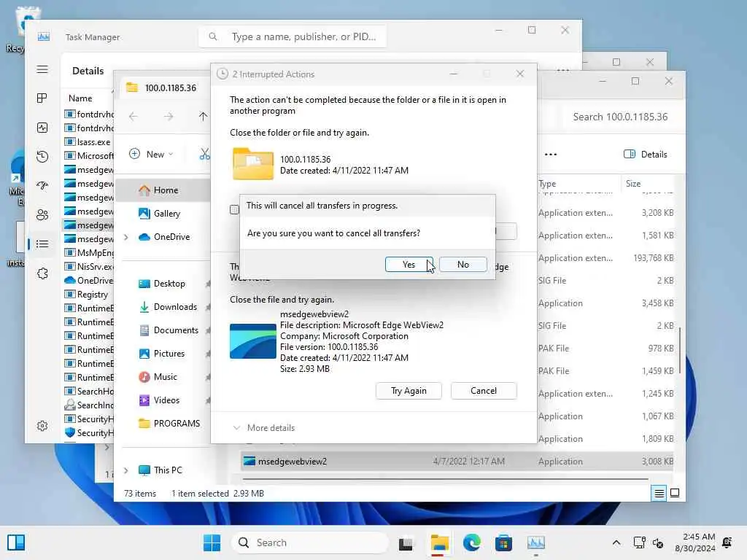
Task: Open File Explorer from the taskbar
Action: point(439,542)
